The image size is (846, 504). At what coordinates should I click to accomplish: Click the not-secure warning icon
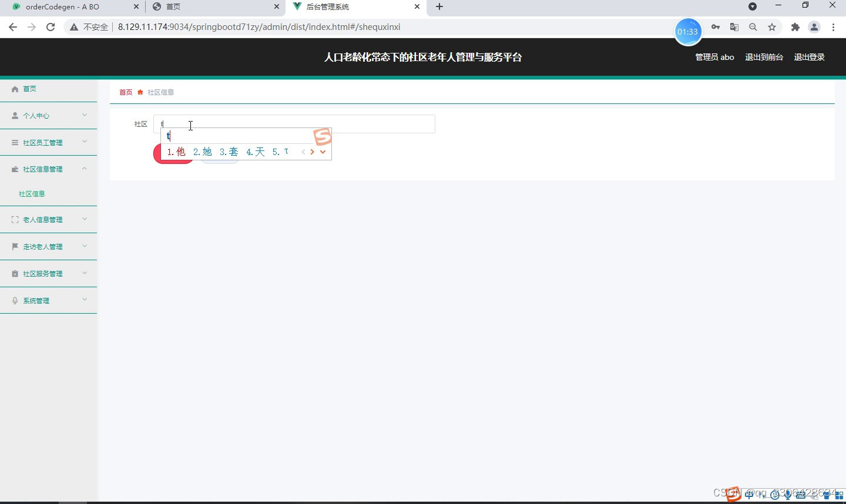74,27
